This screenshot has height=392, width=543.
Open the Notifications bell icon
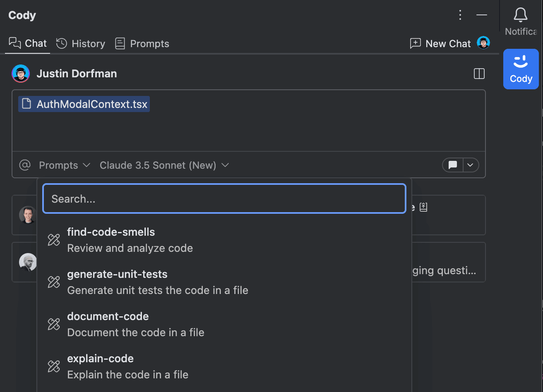521,16
